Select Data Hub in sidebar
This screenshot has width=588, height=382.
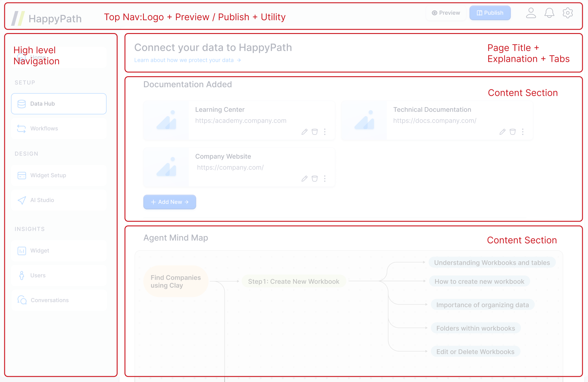click(x=59, y=104)
